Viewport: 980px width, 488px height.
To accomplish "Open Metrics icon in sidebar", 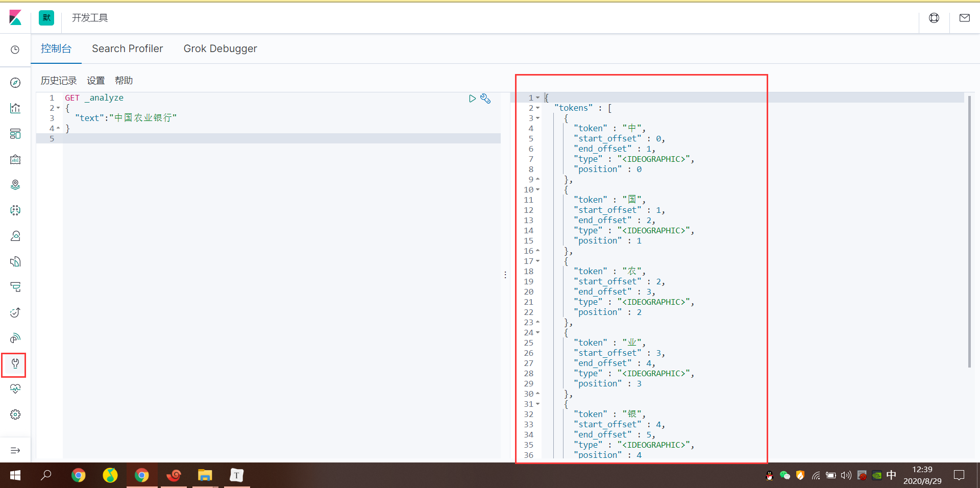I will coord(15,236).
